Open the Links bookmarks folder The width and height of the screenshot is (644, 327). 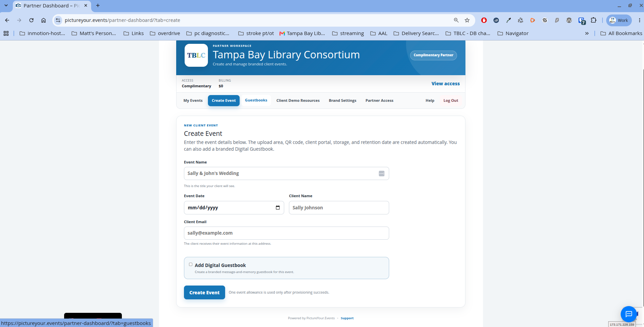(134, 33)
